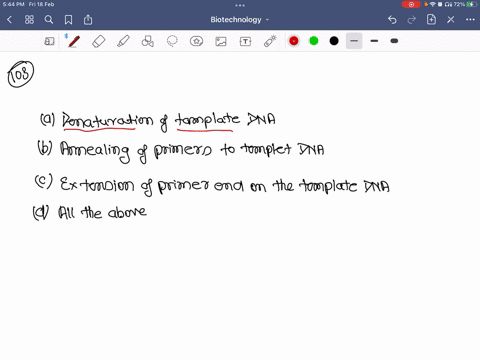
Task: Select the Pen tool
Action: point(74,41)
